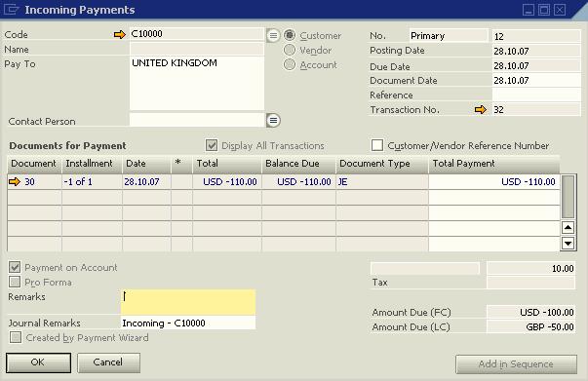Close the Incoming Payments window

[x=560, y=10]
